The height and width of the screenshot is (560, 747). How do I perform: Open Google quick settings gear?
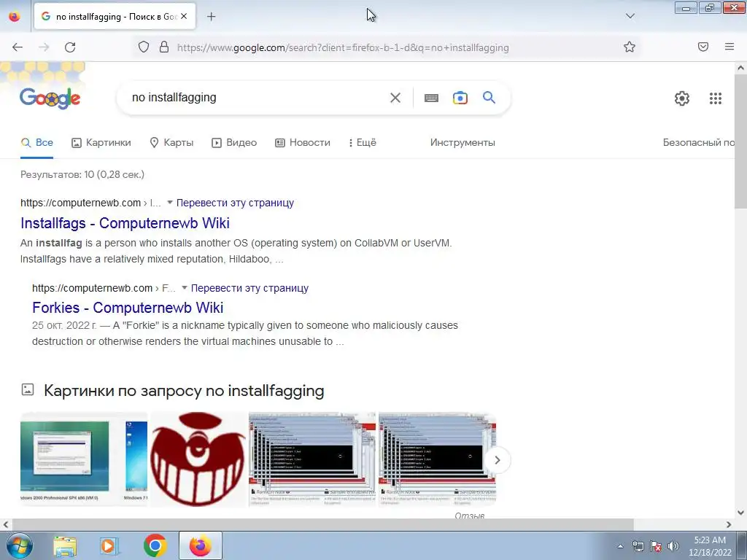pos(682,98)
